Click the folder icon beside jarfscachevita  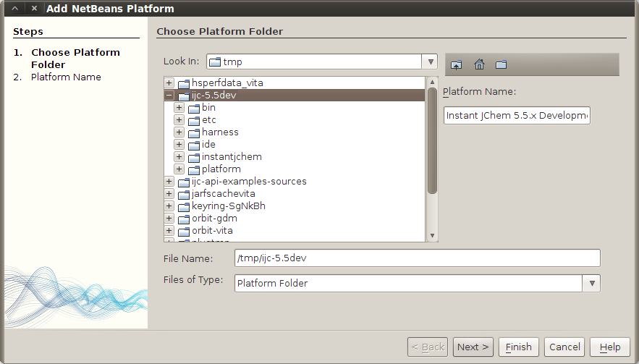(x=184, y=194)
